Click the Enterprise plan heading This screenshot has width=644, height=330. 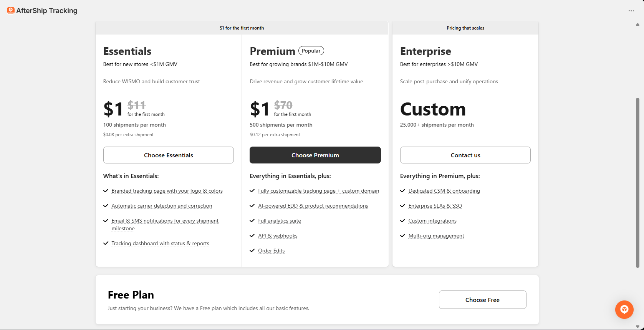point(425,51)
